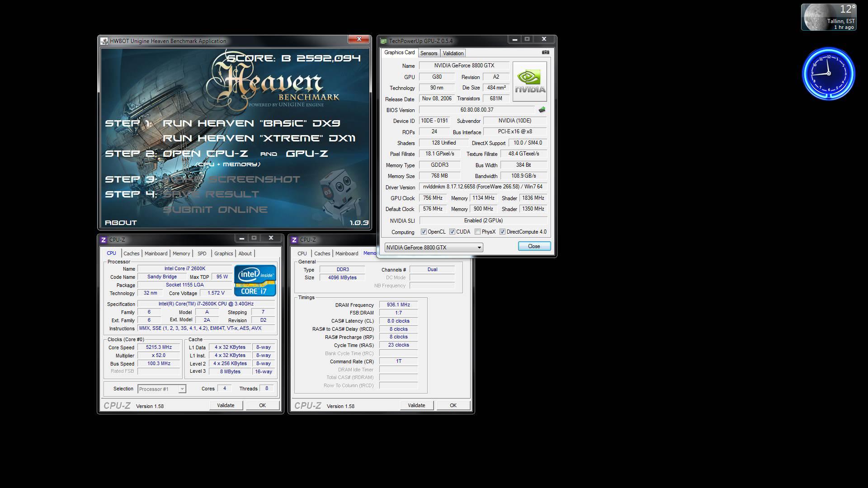Click Validate in the Memory CPU-Z window
Screen dimensions: 868x488
(416, 405)
